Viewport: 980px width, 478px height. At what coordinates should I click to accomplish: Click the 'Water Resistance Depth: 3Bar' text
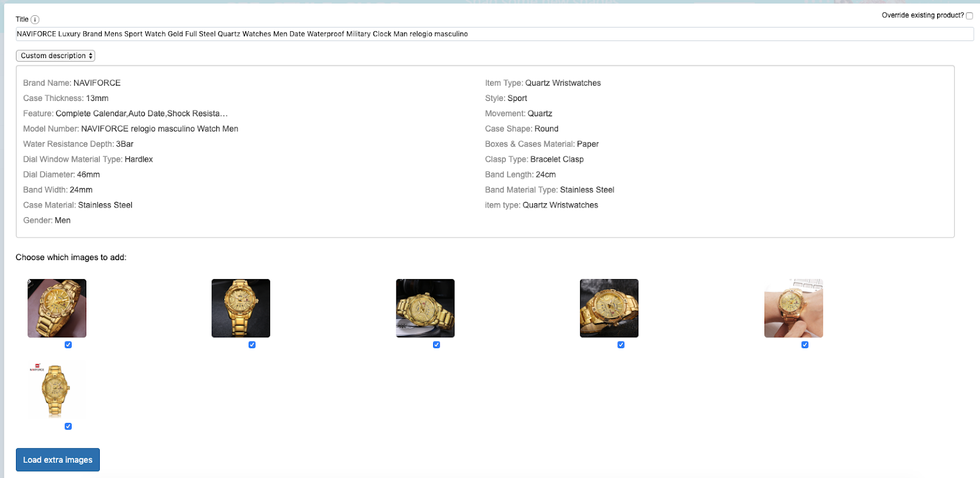[78, 144]
